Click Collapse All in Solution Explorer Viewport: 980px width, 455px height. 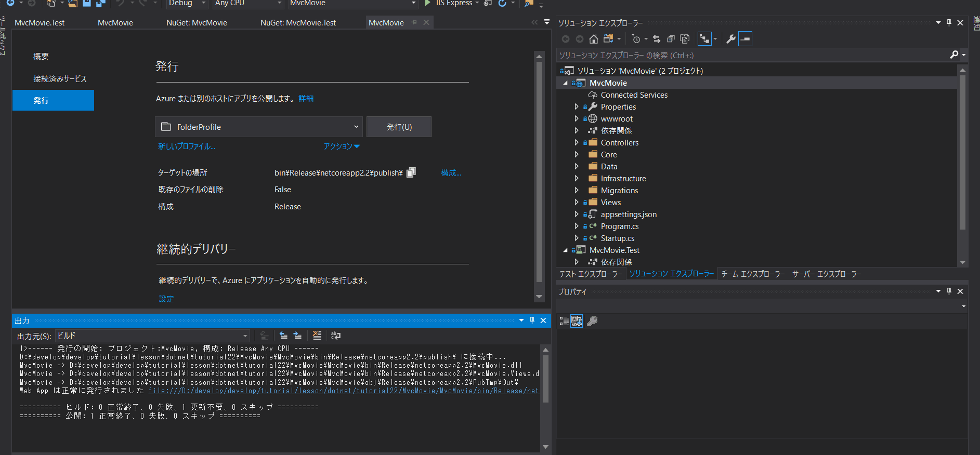(671, 39)
